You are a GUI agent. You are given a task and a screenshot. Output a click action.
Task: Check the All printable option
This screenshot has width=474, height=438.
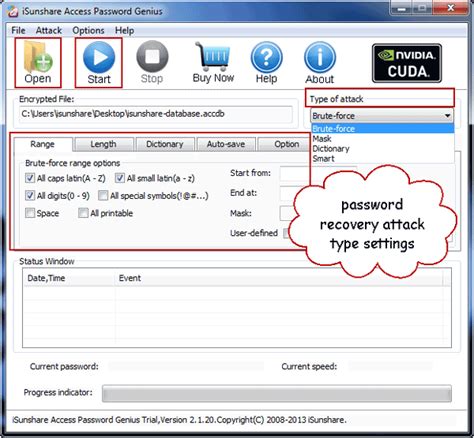point(83,213)
